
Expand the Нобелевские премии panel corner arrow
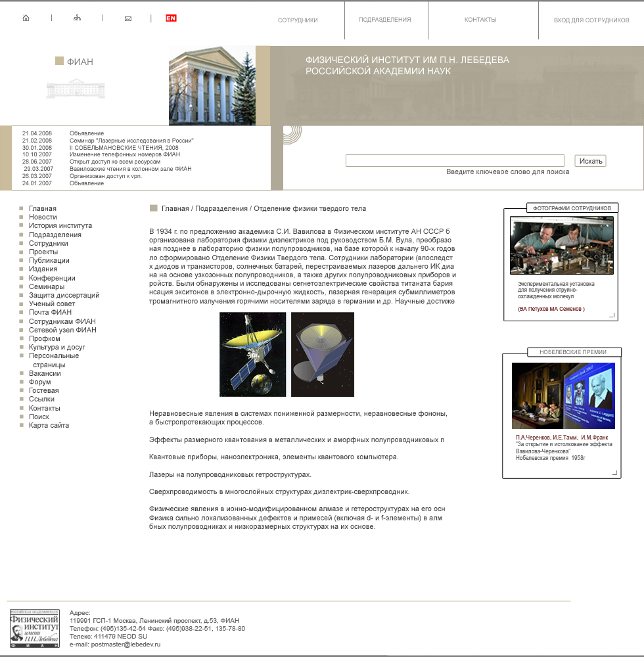click(614, 472)
